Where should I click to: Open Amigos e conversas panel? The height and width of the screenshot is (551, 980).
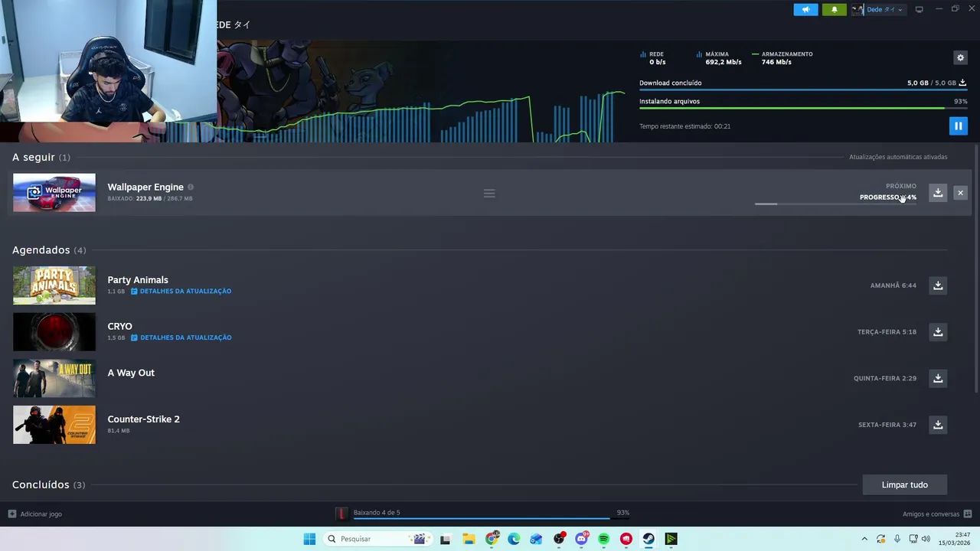937,514
